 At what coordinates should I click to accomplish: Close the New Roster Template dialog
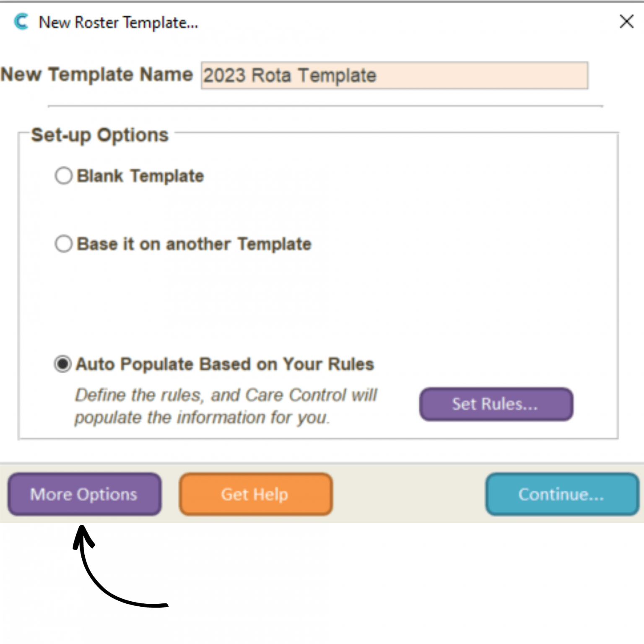[626, 22]
